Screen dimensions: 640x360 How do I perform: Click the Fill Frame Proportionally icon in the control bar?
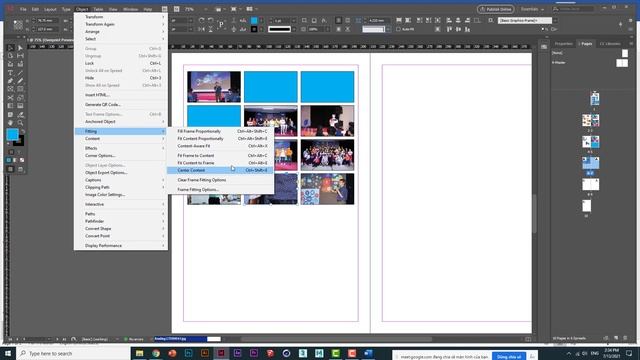(399, 20)
